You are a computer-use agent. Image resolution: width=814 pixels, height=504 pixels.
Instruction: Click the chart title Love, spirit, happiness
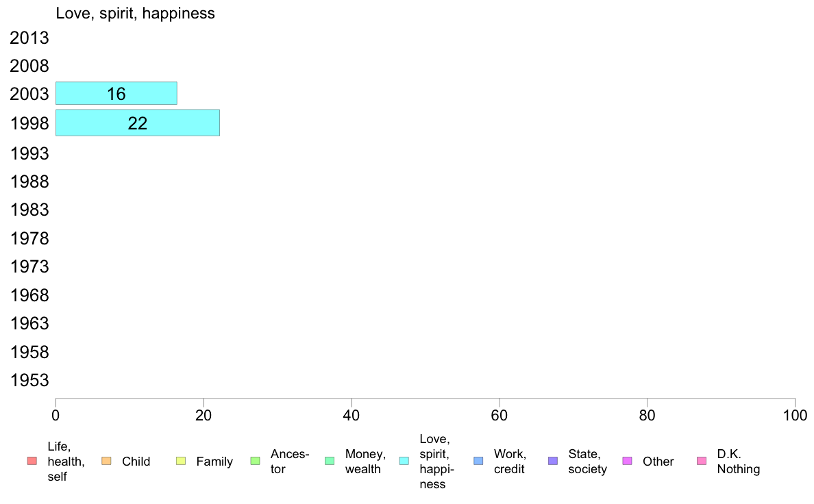tap(136, 13)
